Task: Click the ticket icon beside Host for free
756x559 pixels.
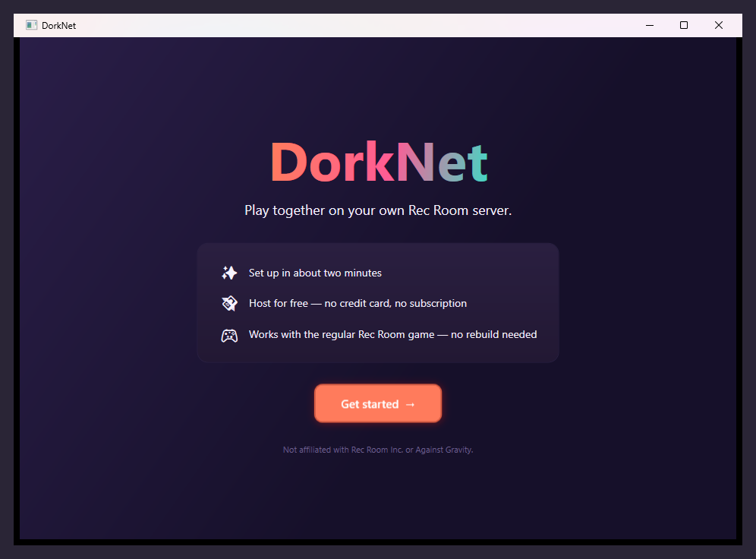Action: pyautogui.click(x=229, y=303)
